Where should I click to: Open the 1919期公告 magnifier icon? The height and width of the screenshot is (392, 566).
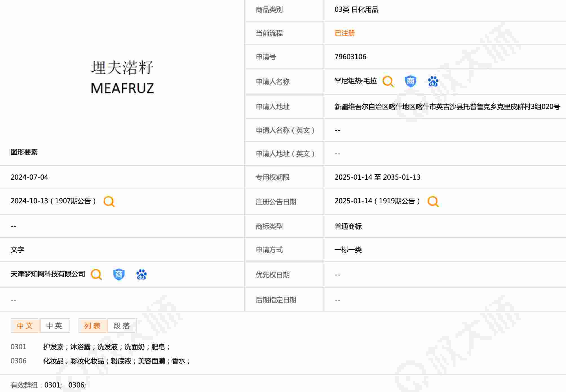click(x=433, y=201)
